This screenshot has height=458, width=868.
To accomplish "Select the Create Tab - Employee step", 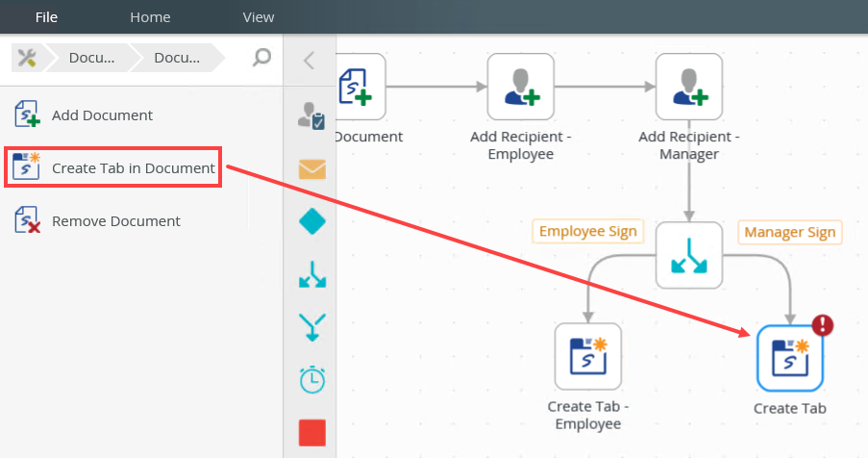I will 588,357.
